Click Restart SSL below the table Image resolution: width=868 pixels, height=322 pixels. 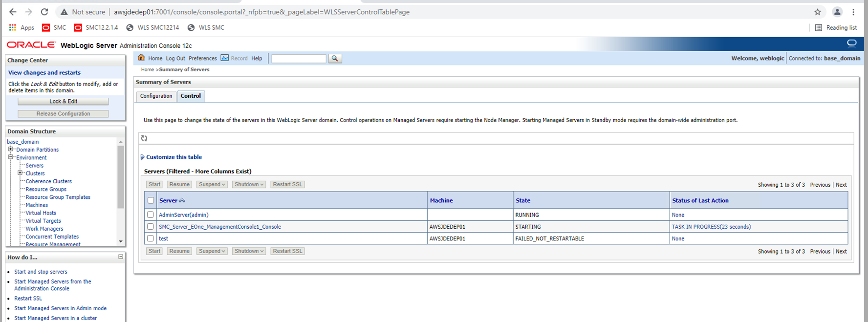pyautogui.click(x=288, y=251)
